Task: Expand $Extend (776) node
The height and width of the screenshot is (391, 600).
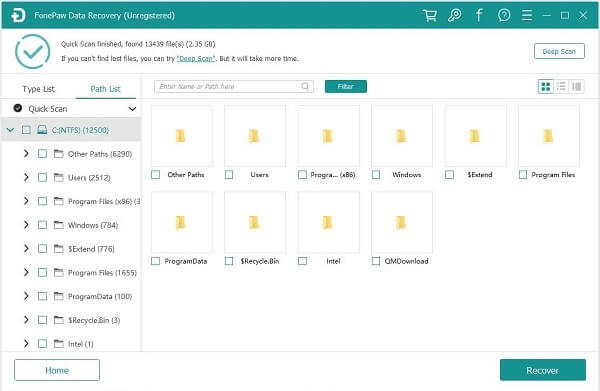Action: point(26,249)
